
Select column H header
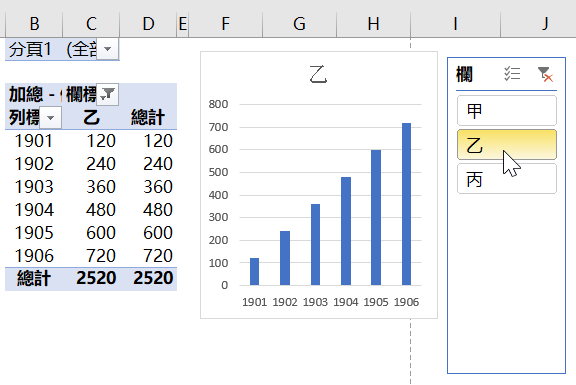pyautogui.click(x=373, y=24)
